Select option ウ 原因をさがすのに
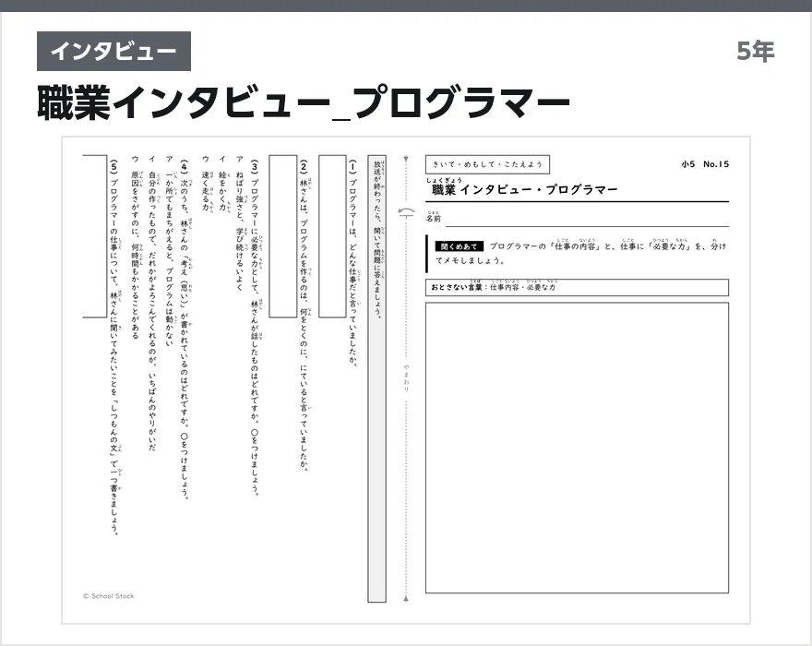This screenshot has width=812, height=646. [135, 246]
